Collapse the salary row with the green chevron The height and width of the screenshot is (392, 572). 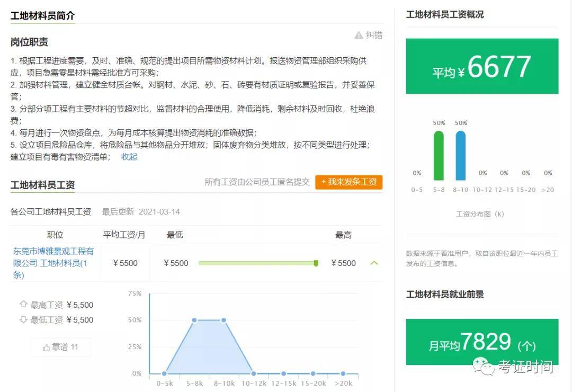(374, 263)
